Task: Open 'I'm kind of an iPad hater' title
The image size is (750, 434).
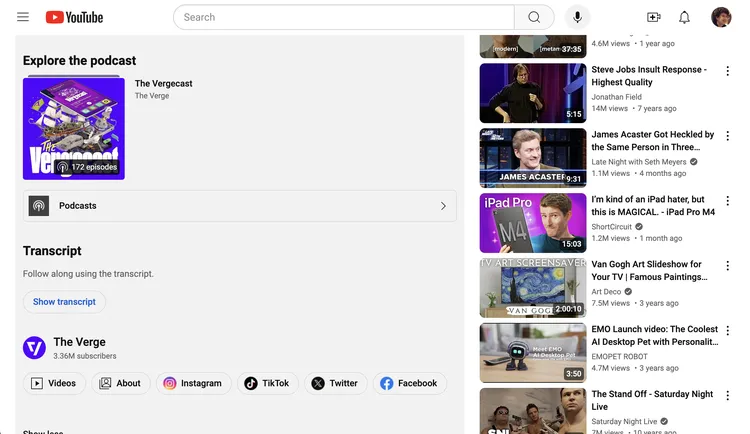Action: click(x=653, y=206)
